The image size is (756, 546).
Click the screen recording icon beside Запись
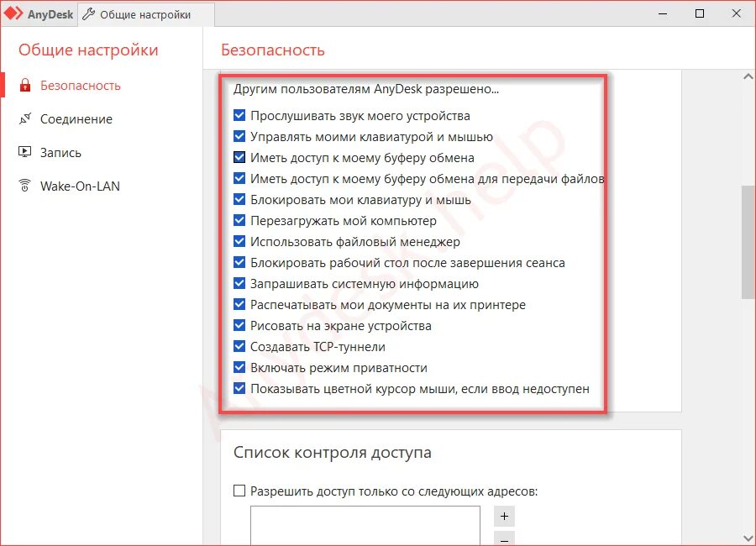pos(24,152)
